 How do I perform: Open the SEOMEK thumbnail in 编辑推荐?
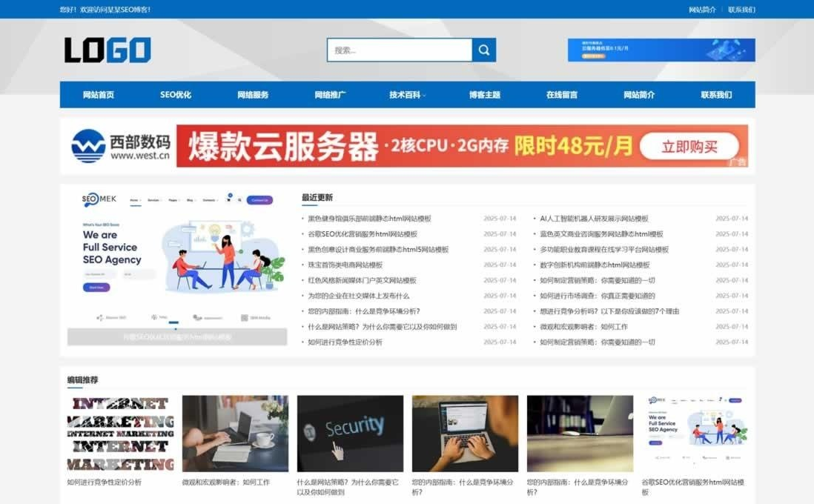[695, 434]
